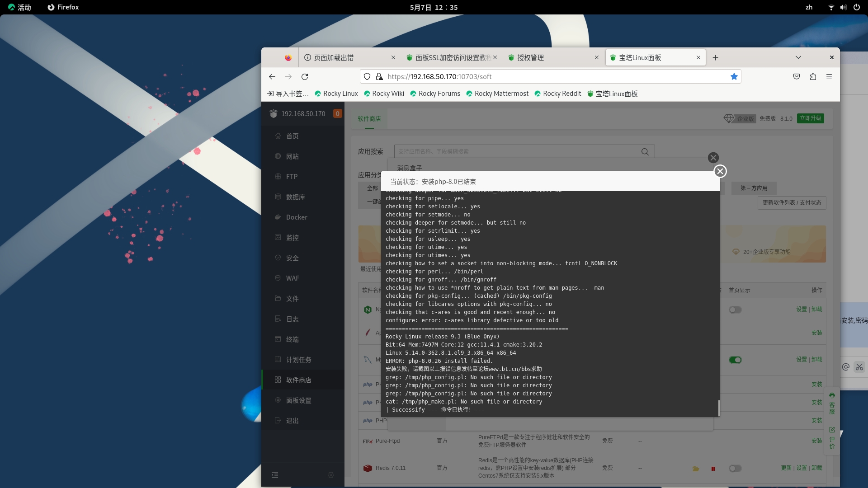Click the volume icon in top bar
The height and width of the screenshot is (488, 868).
844,7
